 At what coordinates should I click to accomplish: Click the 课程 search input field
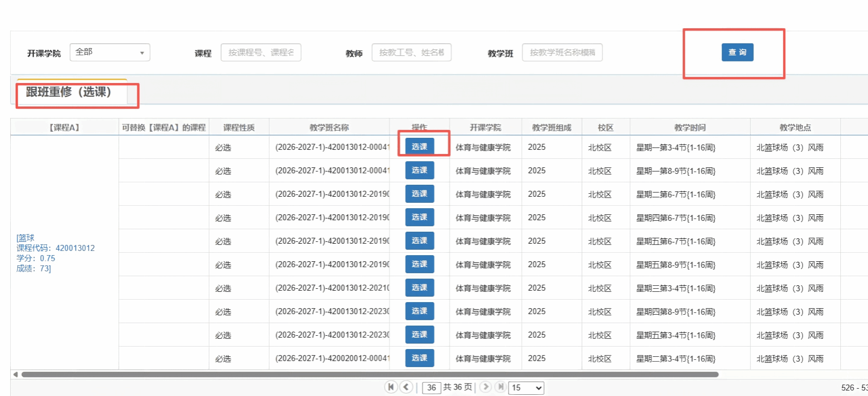click(261, 52)
